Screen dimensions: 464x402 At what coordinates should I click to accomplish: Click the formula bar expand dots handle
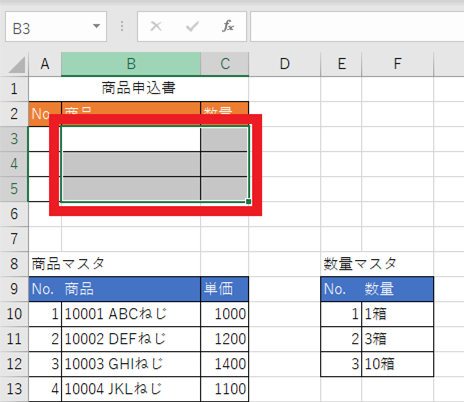coord(122,26)
